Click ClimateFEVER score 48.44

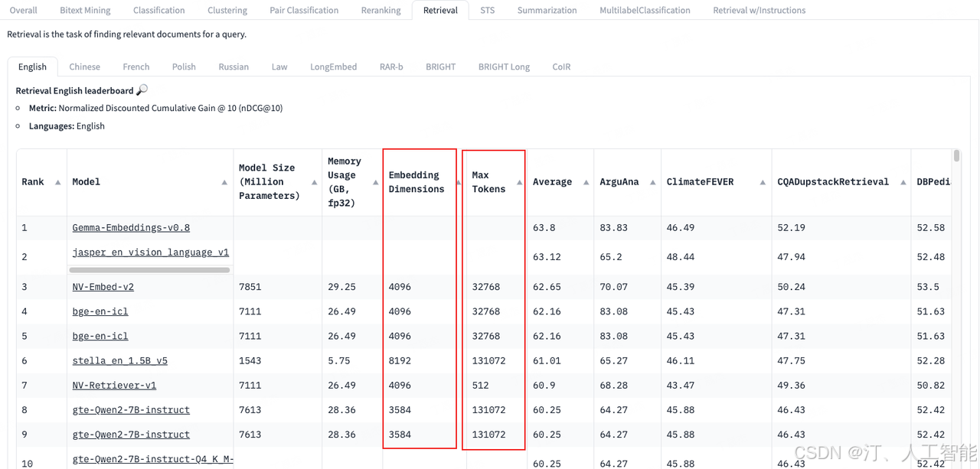pyautogui.click(x=681, y=256)
